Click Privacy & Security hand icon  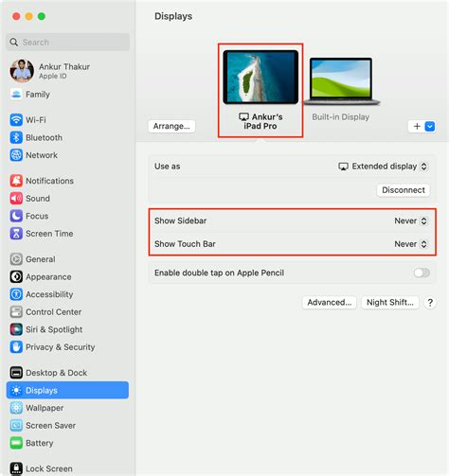[x=16, y=347]
